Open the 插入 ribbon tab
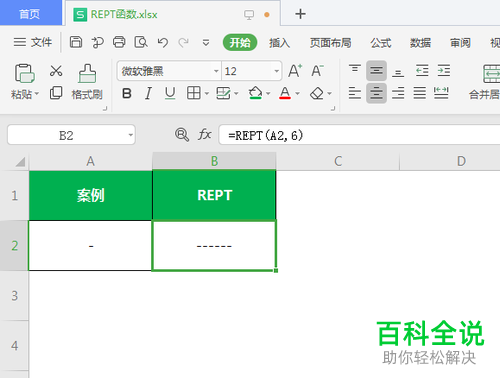Viewport: 500px width, 378px height. [279, 43]
